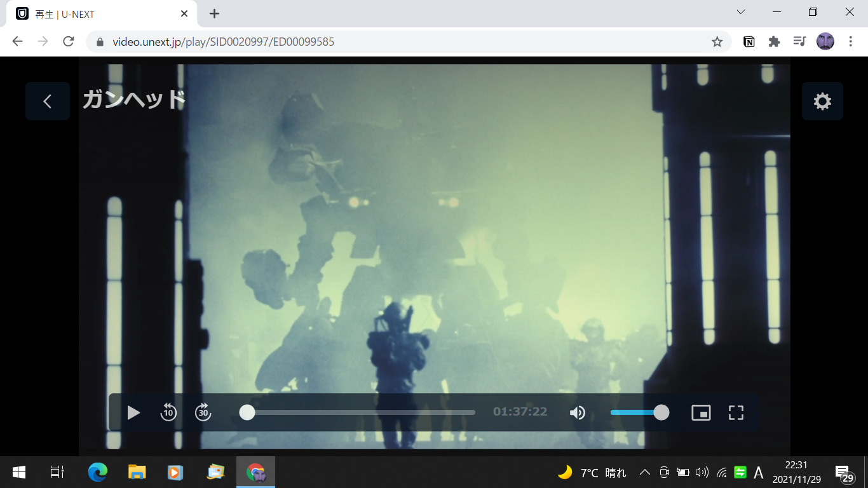
Task: Click the Chrome taskbar icon
Action: (256, 472)
